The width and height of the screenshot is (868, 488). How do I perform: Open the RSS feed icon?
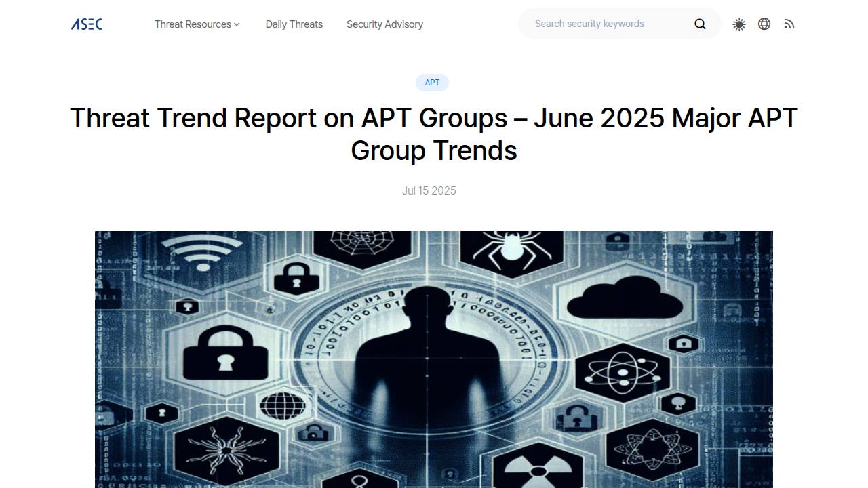789,24
